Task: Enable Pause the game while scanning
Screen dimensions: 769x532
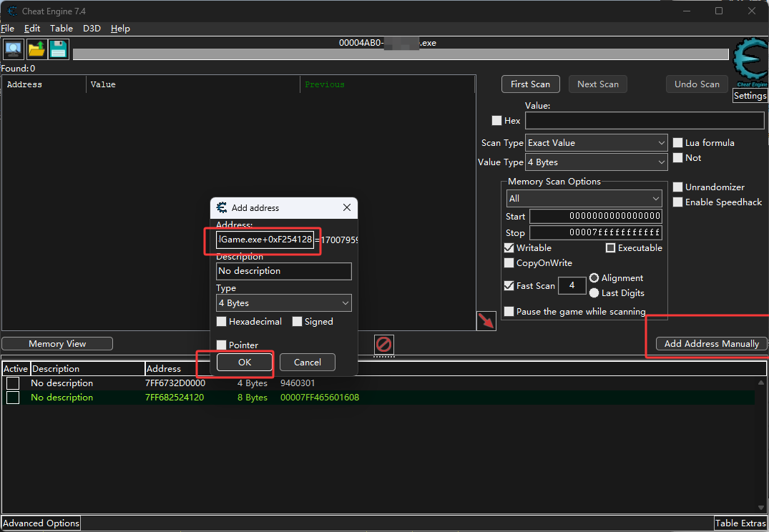Action: click(x=509, y=311)
